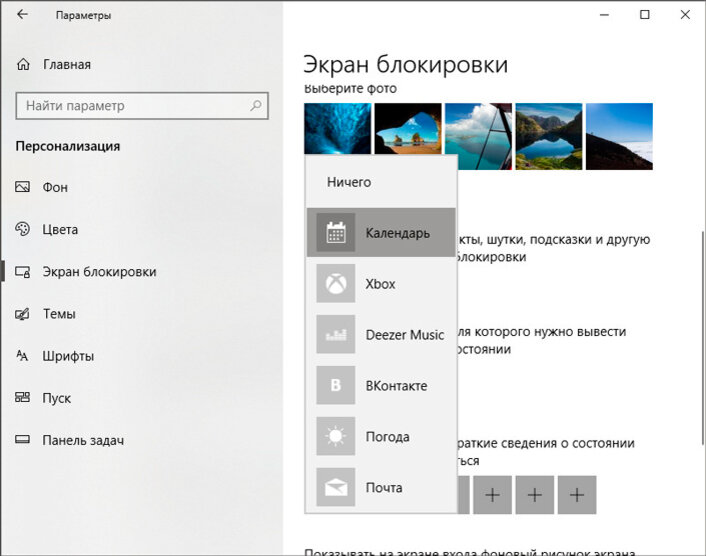706x556 pixels.
Task: Click the Календарь calendar icon
Action: tap(335, 232)
